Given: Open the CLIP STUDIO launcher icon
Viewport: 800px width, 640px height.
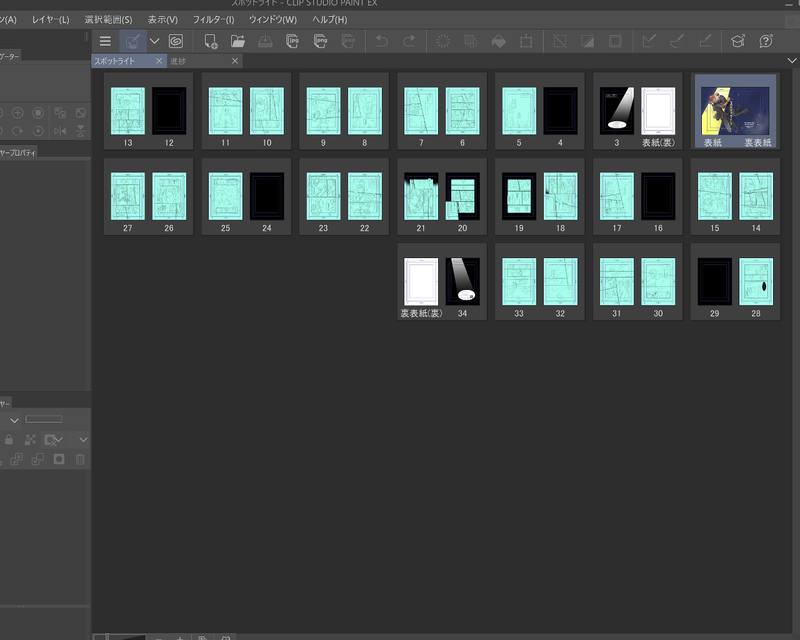Looking at the screenshot, I should (176, 41).
